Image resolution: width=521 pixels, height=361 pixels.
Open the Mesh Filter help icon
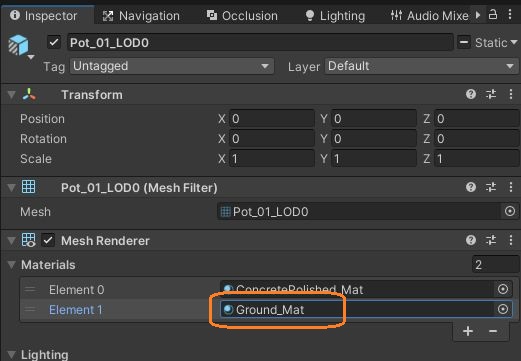point(471,187)
